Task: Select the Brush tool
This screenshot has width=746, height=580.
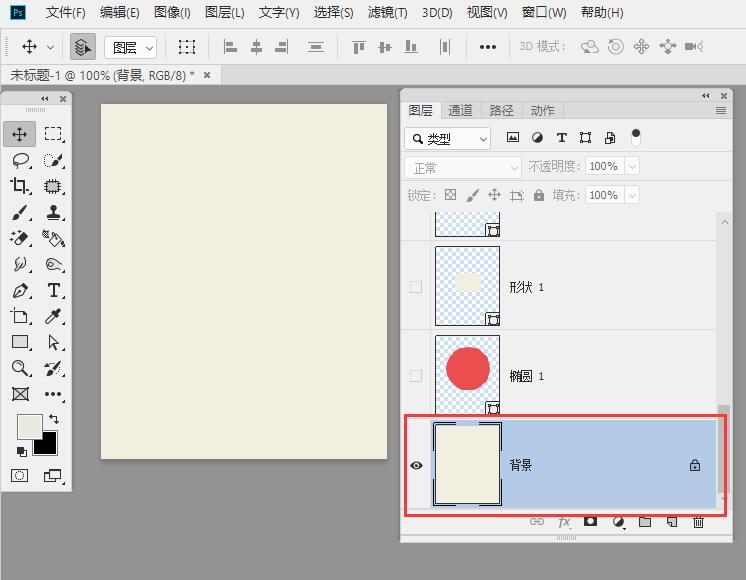Action: click(20, 212)
